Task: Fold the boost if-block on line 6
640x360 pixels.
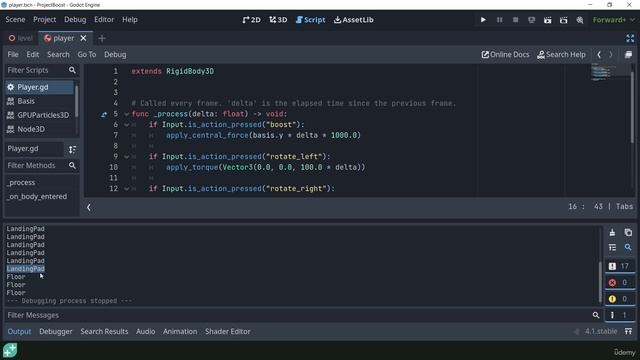Action: pos(127,125)
